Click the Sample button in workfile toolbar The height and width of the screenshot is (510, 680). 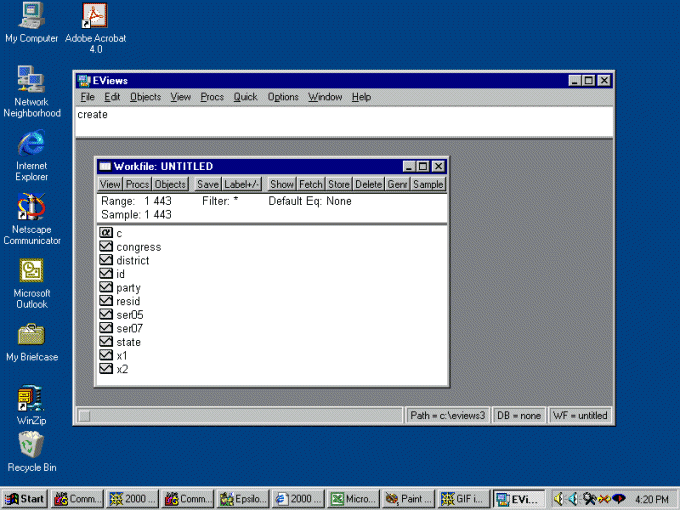[428, 184]
